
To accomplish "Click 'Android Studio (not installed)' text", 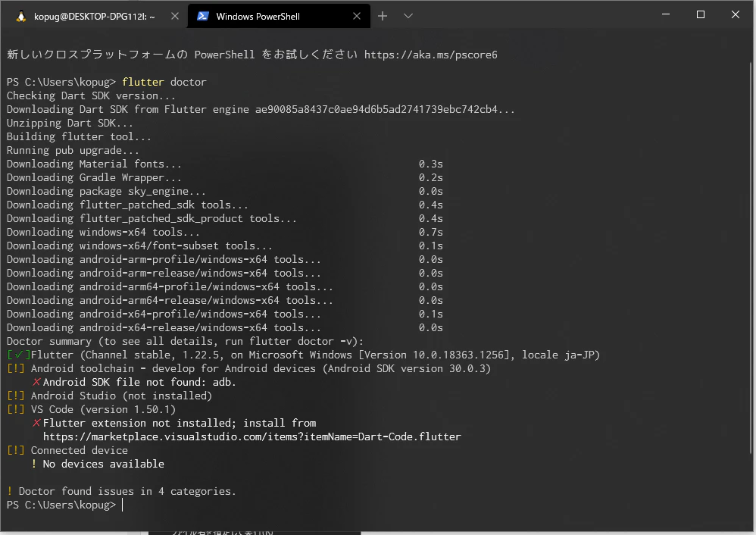I will [x=121, y=396].
